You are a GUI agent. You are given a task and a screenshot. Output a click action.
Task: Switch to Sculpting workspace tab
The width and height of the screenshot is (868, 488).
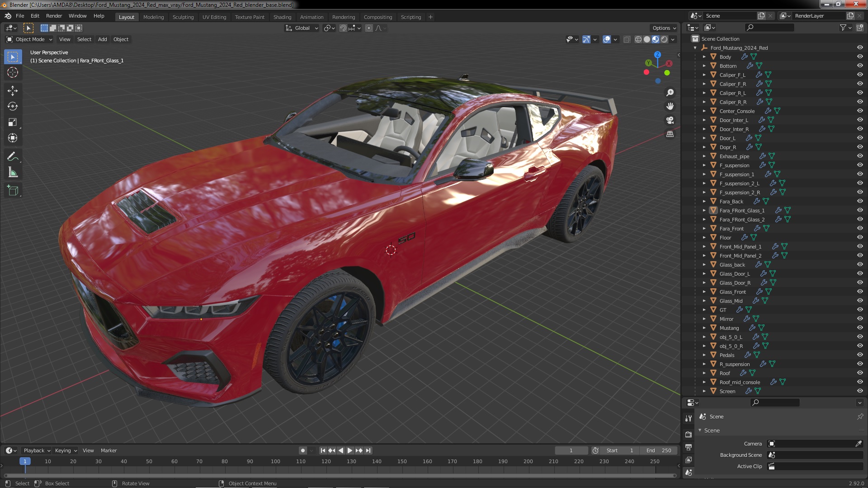click(183, 17)
